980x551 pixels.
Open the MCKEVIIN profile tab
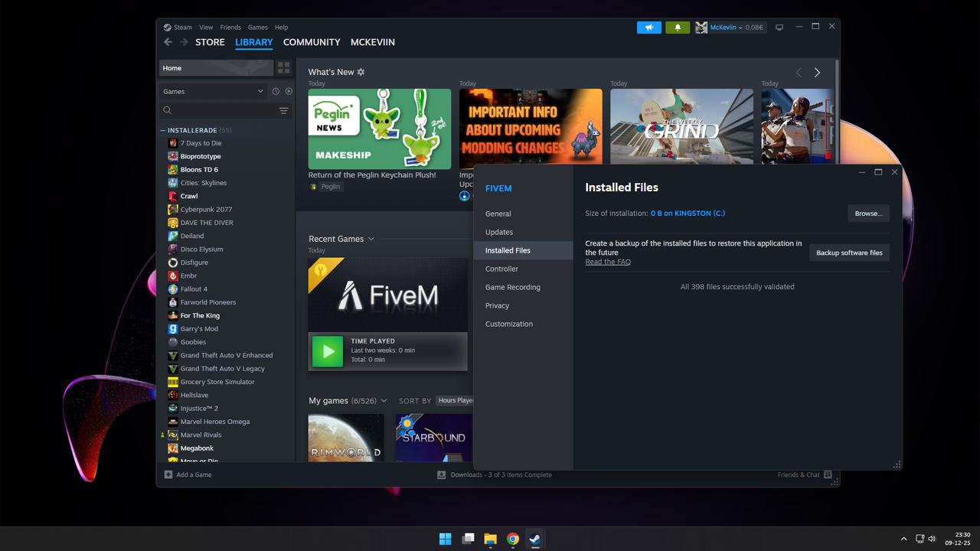(373, 42)
